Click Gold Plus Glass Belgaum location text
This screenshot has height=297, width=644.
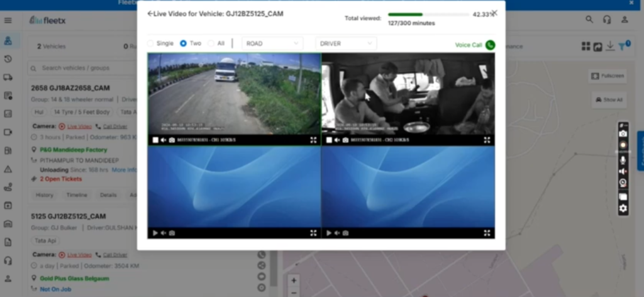point(74,279)
